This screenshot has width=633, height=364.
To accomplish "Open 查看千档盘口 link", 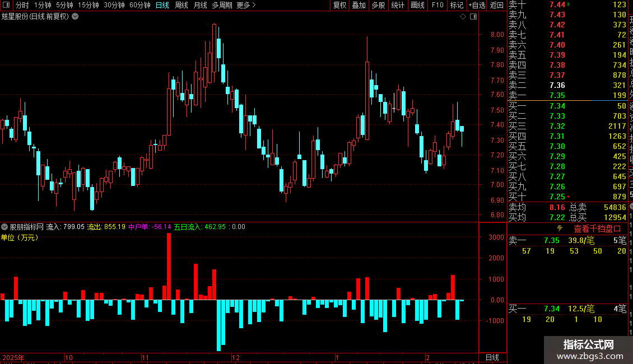I will tap(597, 228).
